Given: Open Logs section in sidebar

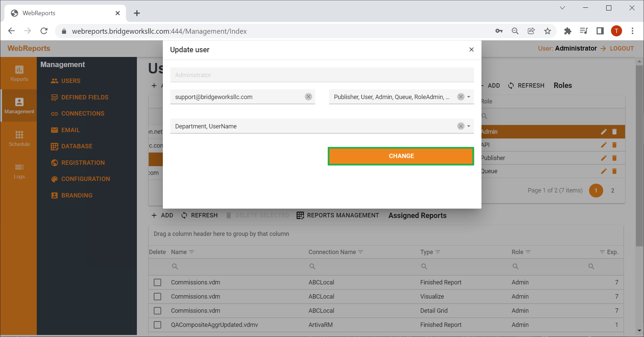Looking at the screenshot, I should tap(19, 171).
